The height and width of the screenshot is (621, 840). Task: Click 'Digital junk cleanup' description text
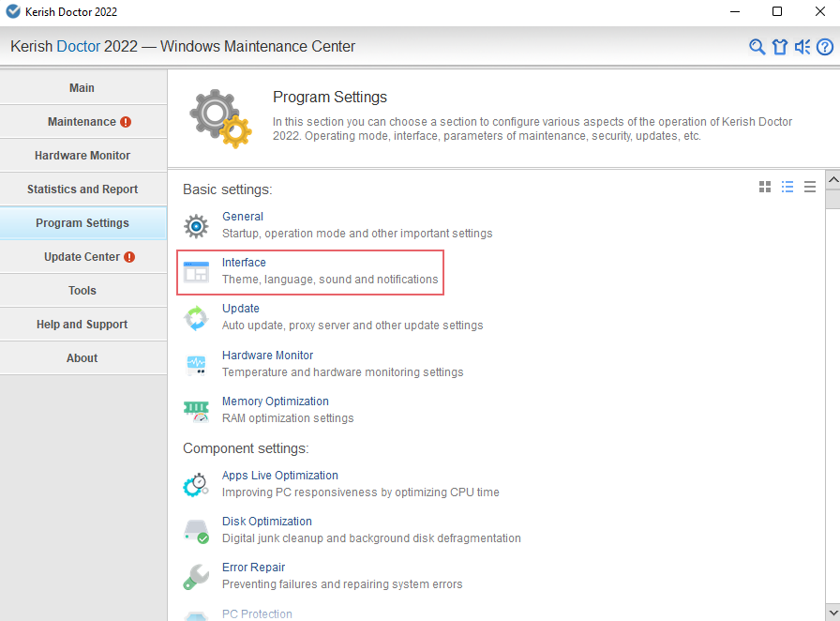pos(371,539)
